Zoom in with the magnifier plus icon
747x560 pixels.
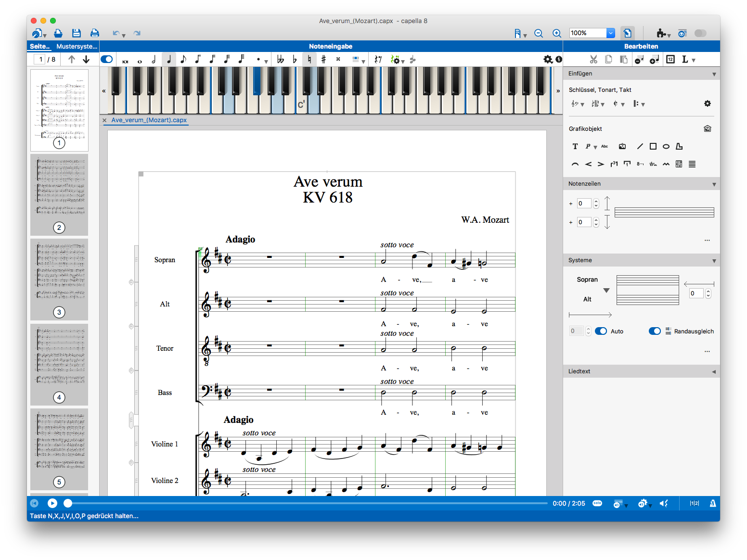[x=557, y=33]
